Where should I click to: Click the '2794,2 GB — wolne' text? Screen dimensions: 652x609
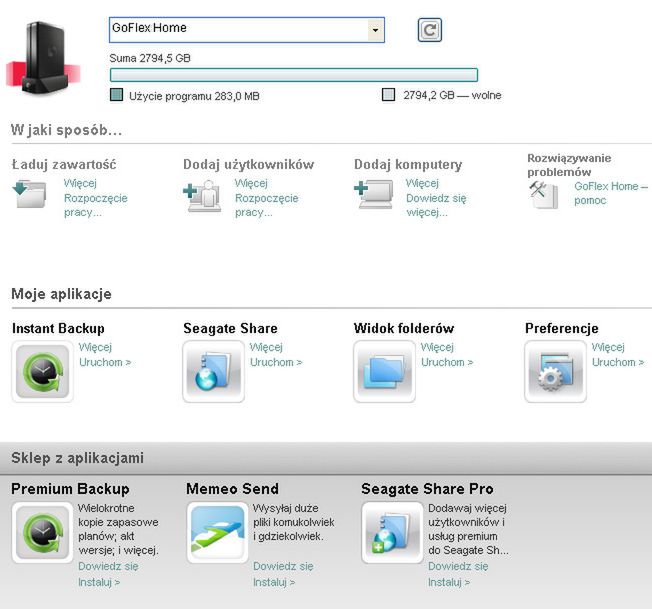[x=452, y=95]
